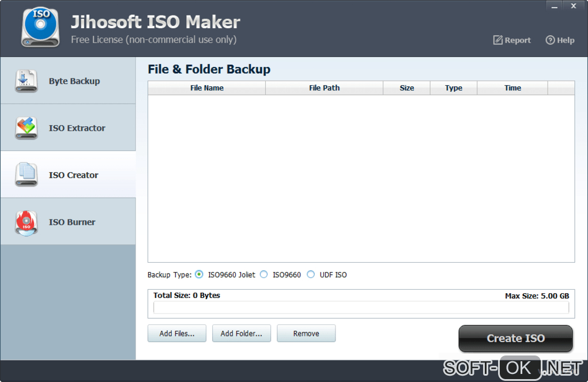The width and height of the screenshot is (588, 382).
Task: Go to ISO Burner
Action: point(68,222)
